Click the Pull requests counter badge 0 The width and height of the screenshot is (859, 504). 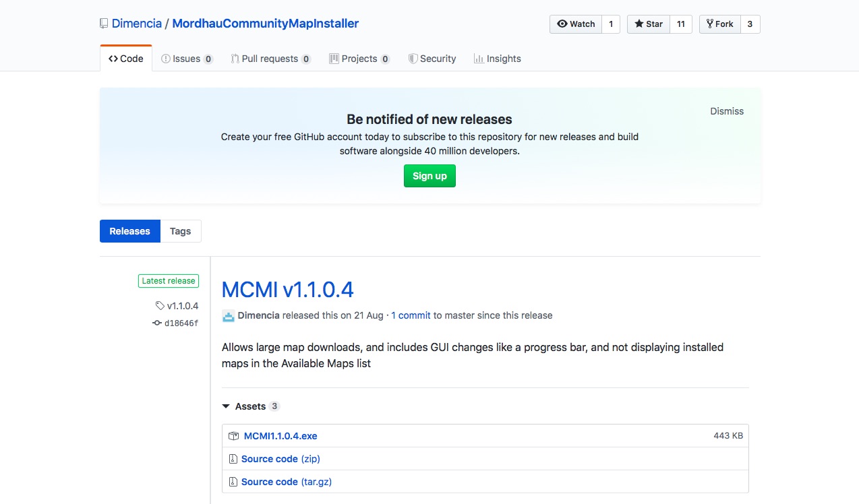pos(306,59)
